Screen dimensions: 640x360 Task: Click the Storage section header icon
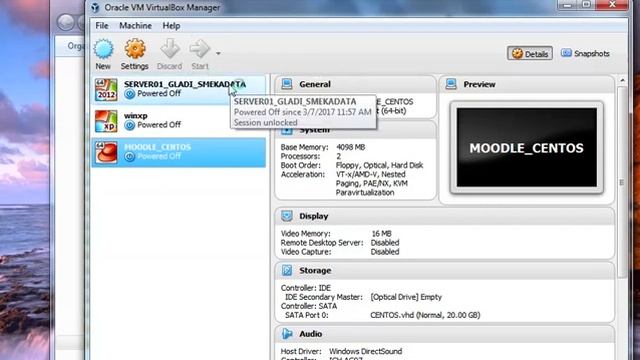click(x=287, y=270)
